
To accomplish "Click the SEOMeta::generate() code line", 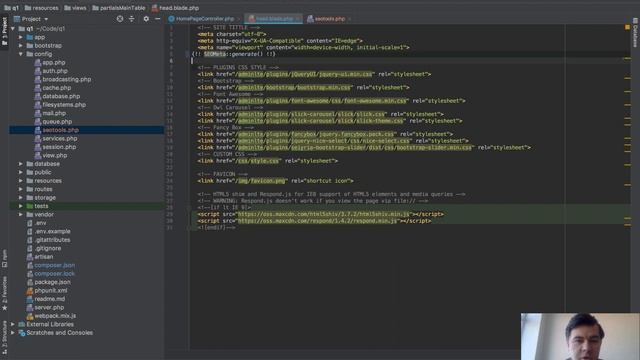I will click(x=234, y=54).
